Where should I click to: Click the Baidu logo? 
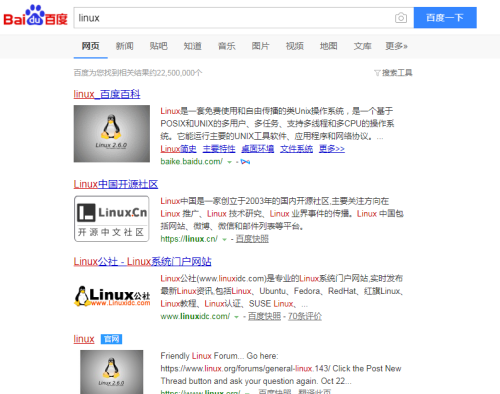(35, 16)
